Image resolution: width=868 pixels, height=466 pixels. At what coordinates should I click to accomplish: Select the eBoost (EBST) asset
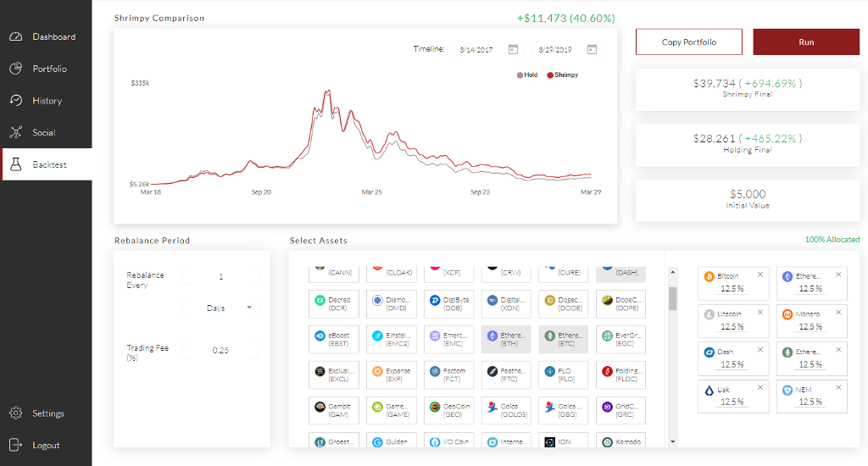[334, 339]
